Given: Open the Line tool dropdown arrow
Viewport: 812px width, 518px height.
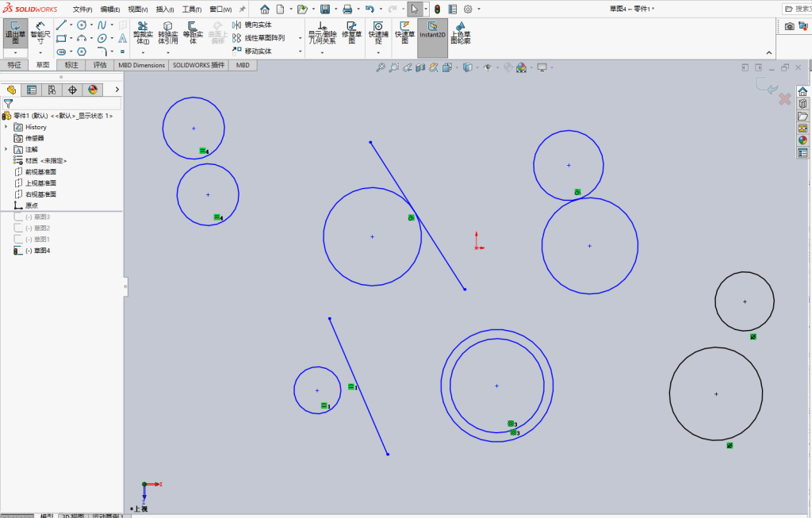Looking at the screenshot, I should (x=71, y=25).
